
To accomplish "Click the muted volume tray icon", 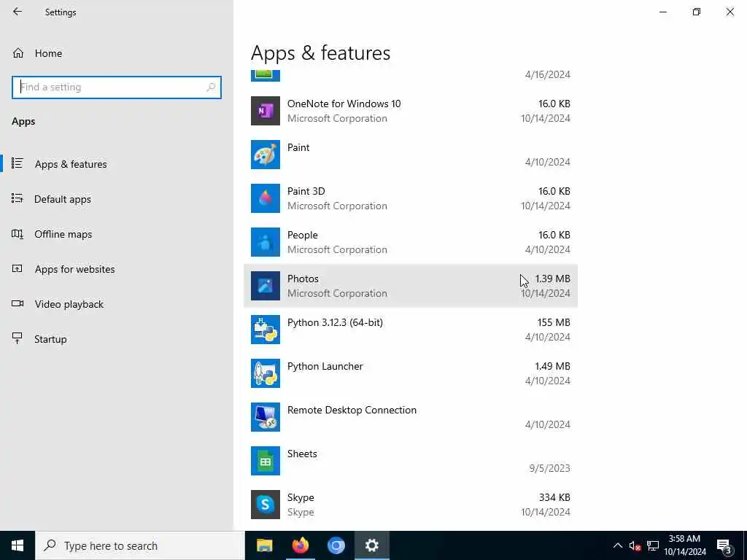I will (x=635, y=545).
